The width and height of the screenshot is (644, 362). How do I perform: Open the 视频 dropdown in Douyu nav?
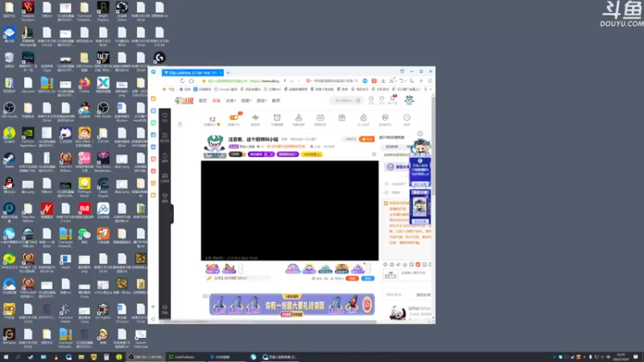pos(246,101)
